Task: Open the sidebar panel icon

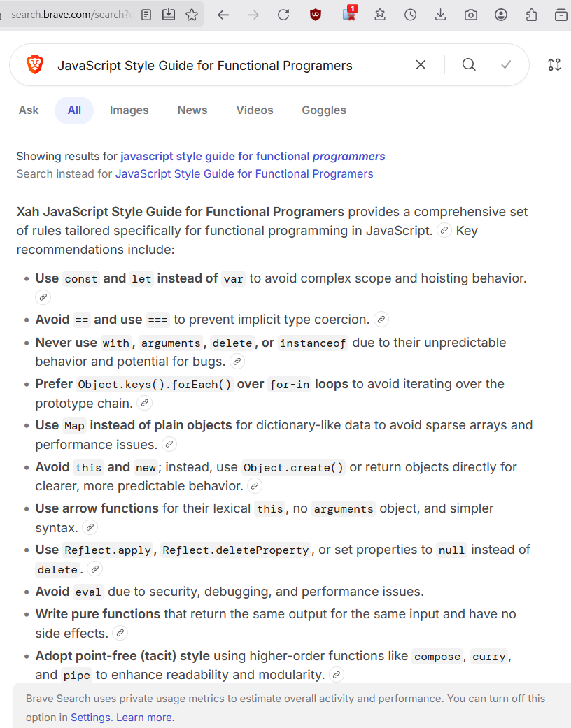Action: click(x=561, y=14)
